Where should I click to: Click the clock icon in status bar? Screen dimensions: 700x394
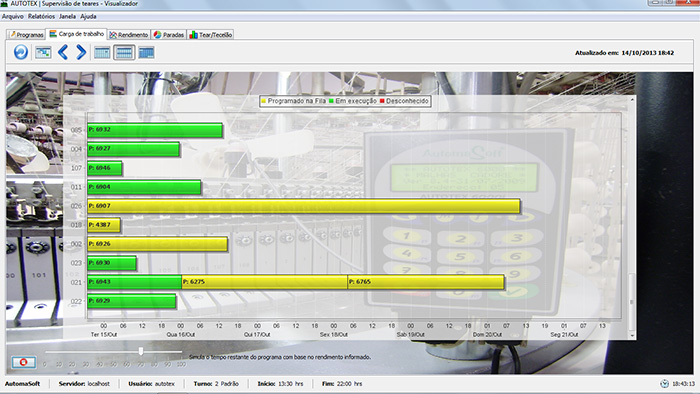click(664, 384)
